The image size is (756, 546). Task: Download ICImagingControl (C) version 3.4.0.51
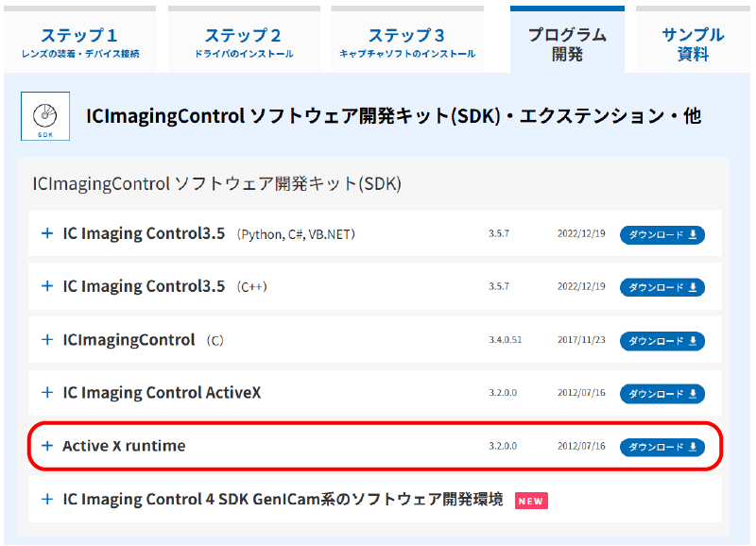661,340
